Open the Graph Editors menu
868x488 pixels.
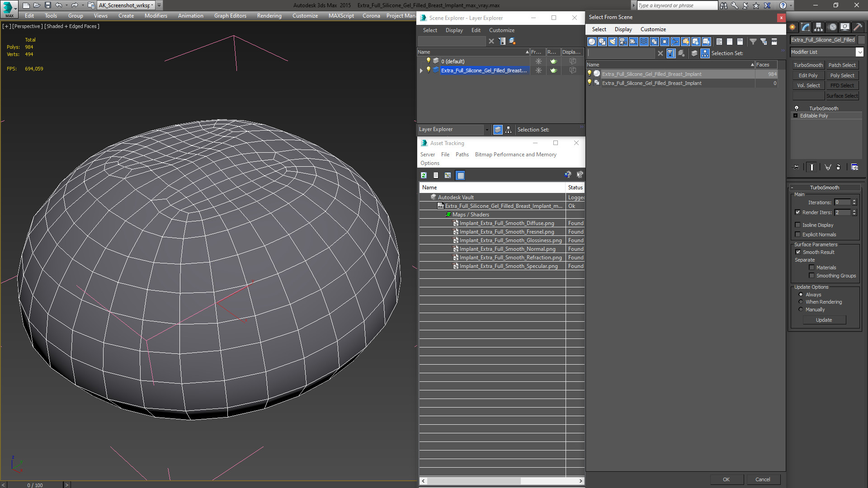click(x=230, y=16)
